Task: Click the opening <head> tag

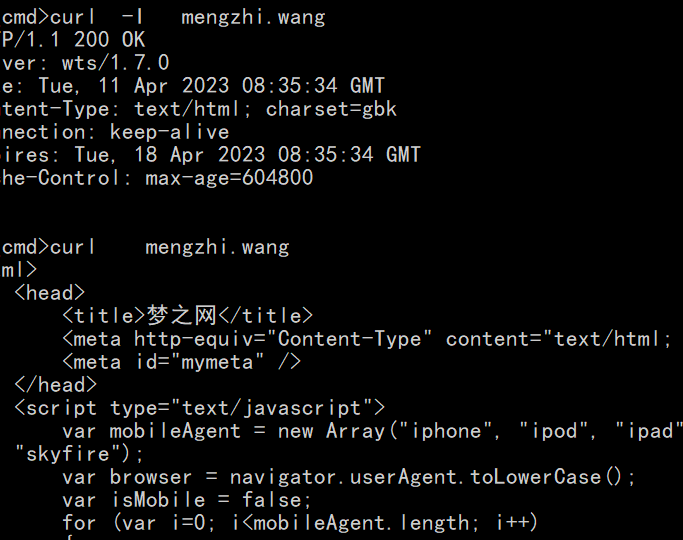Action: (50, 293)
